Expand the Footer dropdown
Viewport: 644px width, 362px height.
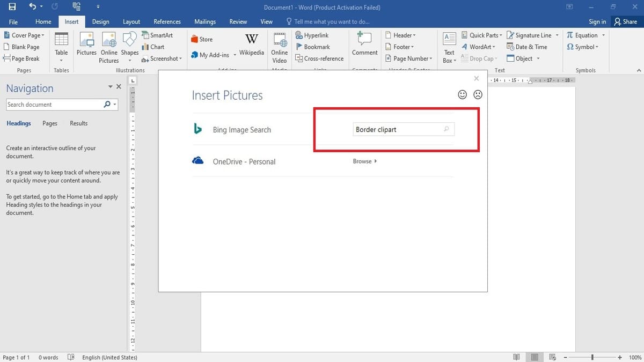point(400,47)
